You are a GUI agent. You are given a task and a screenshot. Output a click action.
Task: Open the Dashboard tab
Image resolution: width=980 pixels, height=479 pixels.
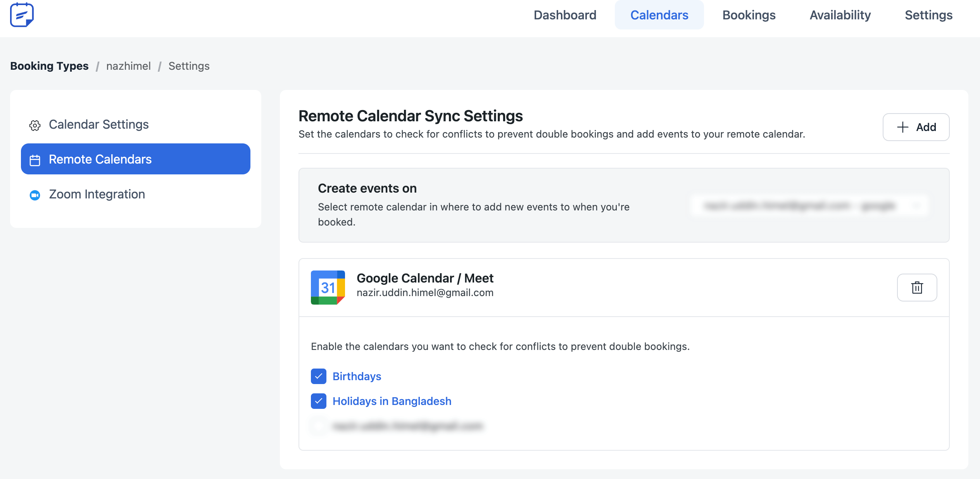pyautogui.click(x=565, y=15)
